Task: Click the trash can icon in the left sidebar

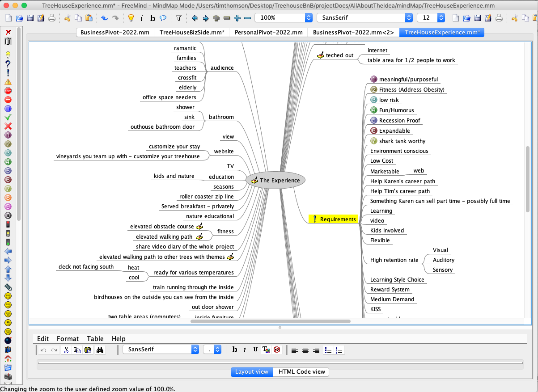Action: pos(8,41)
